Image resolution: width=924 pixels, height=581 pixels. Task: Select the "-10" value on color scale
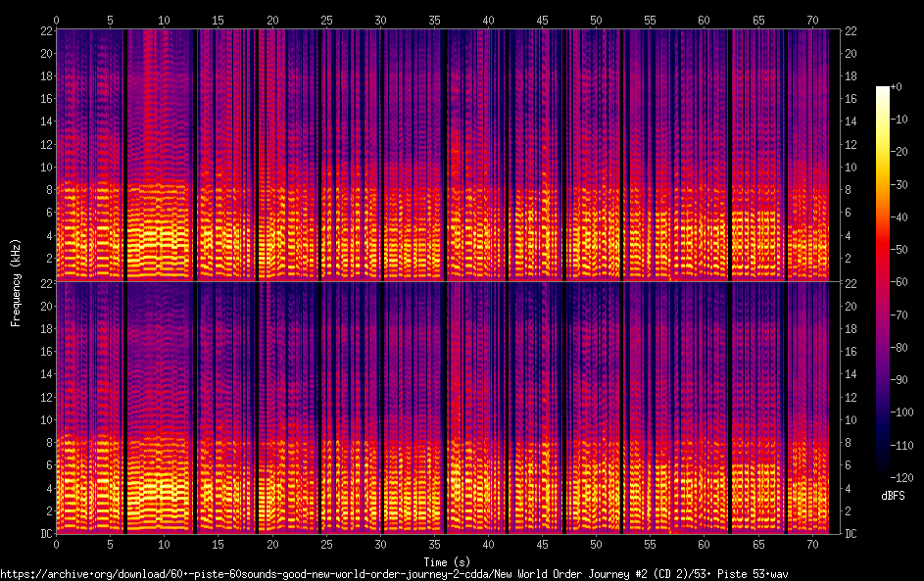pos(899,120)
